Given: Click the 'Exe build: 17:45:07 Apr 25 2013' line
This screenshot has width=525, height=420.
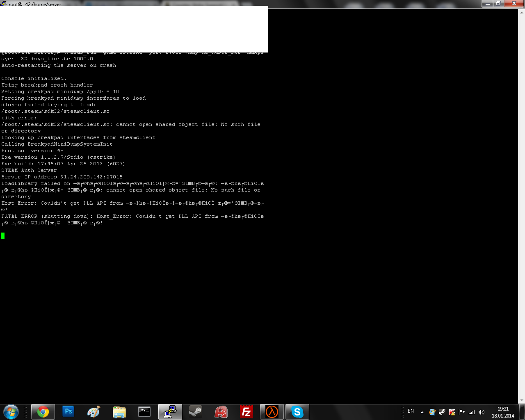Looking at the screenshot, I should pyautogui.click(x=63, y=164).
